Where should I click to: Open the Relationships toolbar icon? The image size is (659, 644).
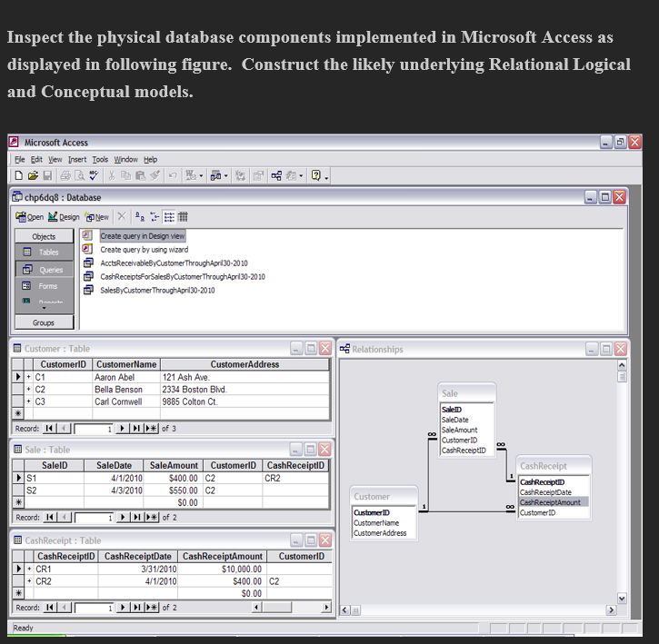(x=276, y=175)
